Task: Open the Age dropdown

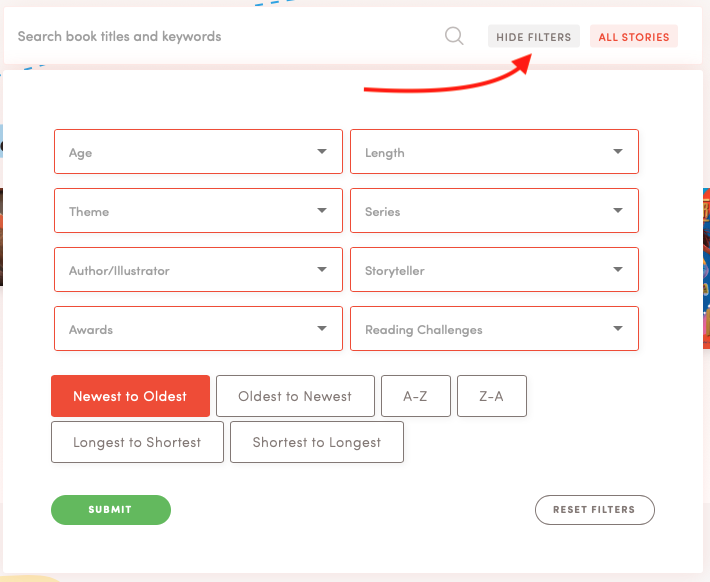Action: pyautogui.click(x=198, y=152)
